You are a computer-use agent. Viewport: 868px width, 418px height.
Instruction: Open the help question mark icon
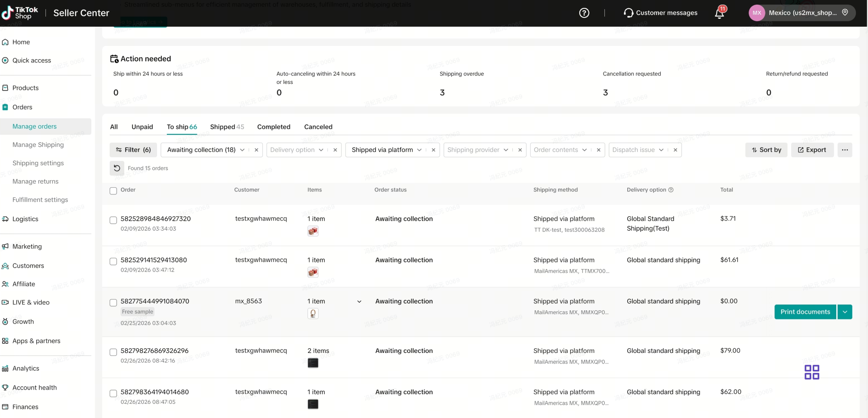pos(584,13)
